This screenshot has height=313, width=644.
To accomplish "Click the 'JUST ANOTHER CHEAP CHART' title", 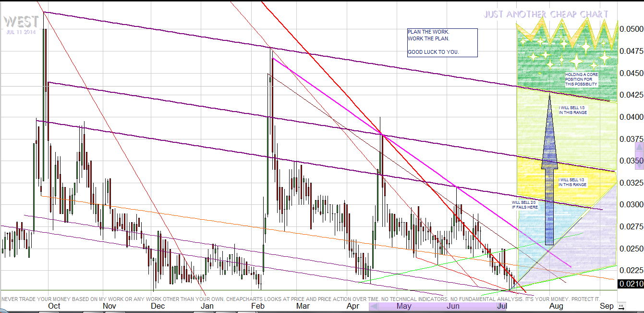I will (x=546, y=14).
